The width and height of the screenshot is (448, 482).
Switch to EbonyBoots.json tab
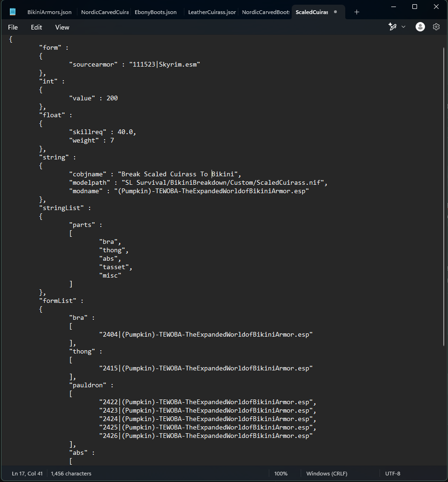coord(156,12)
